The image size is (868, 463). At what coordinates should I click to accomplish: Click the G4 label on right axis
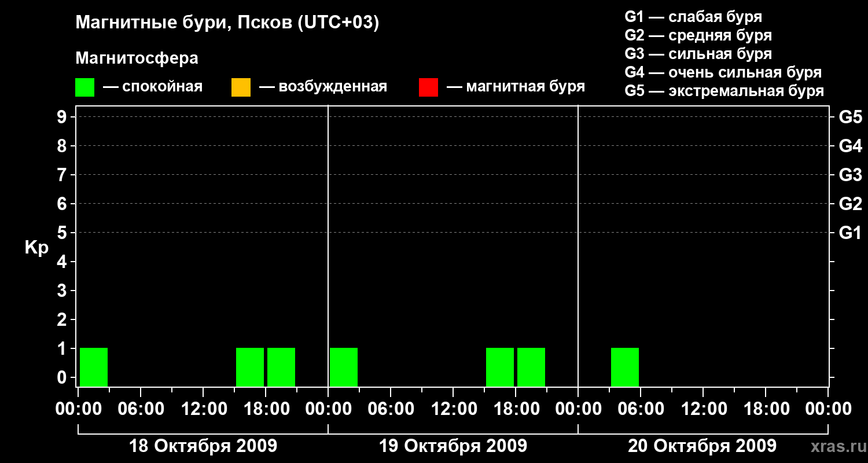click(x=851, y=146)
